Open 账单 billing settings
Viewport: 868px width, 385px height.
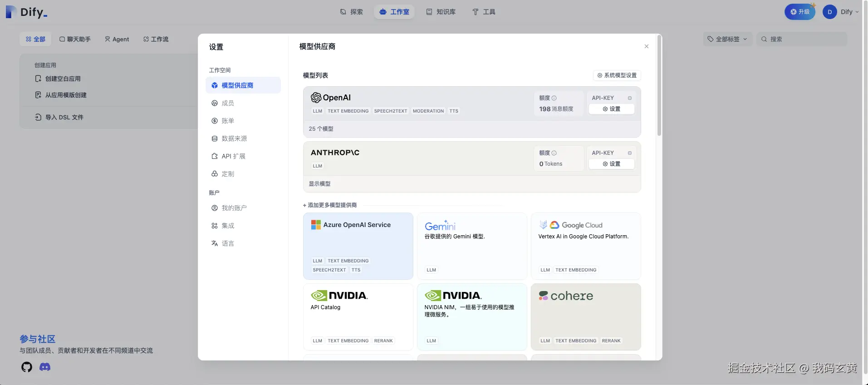coord(243,121)
